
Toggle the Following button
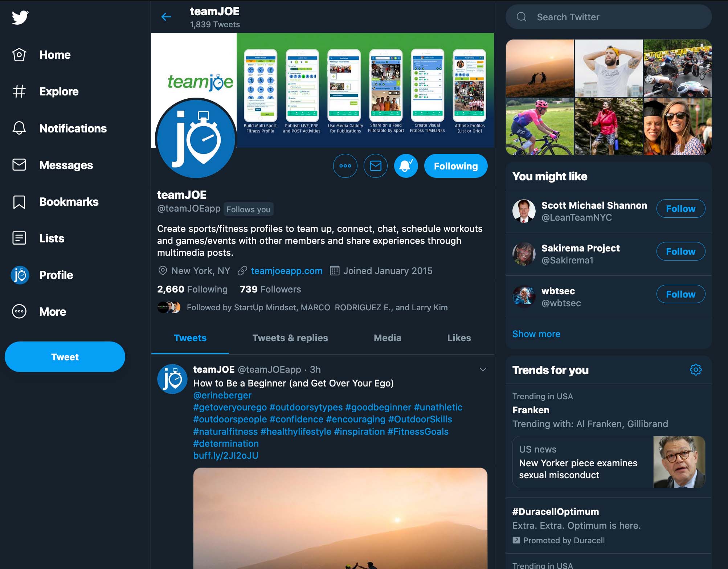coord(456,166)
